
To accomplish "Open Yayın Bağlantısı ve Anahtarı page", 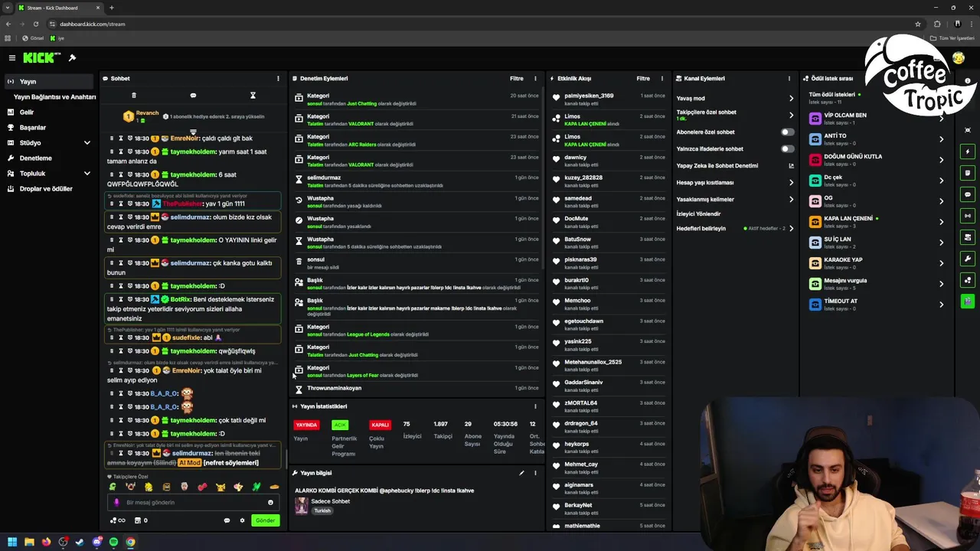I will point(54,97).
